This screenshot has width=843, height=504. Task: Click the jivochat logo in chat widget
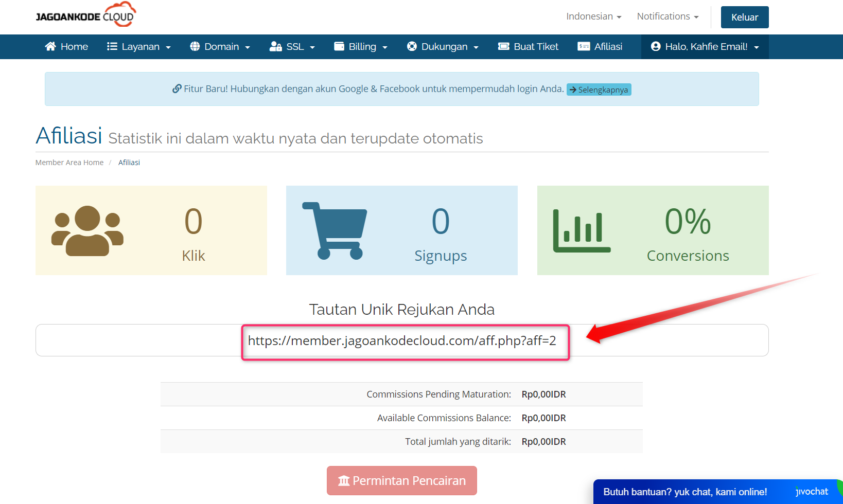tap(812, 492)
